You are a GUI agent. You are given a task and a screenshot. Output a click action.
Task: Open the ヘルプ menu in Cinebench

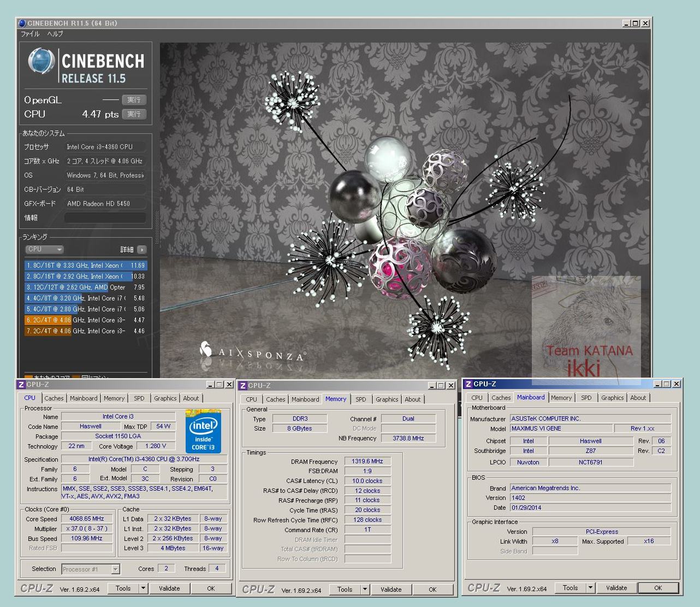point(55,34)
